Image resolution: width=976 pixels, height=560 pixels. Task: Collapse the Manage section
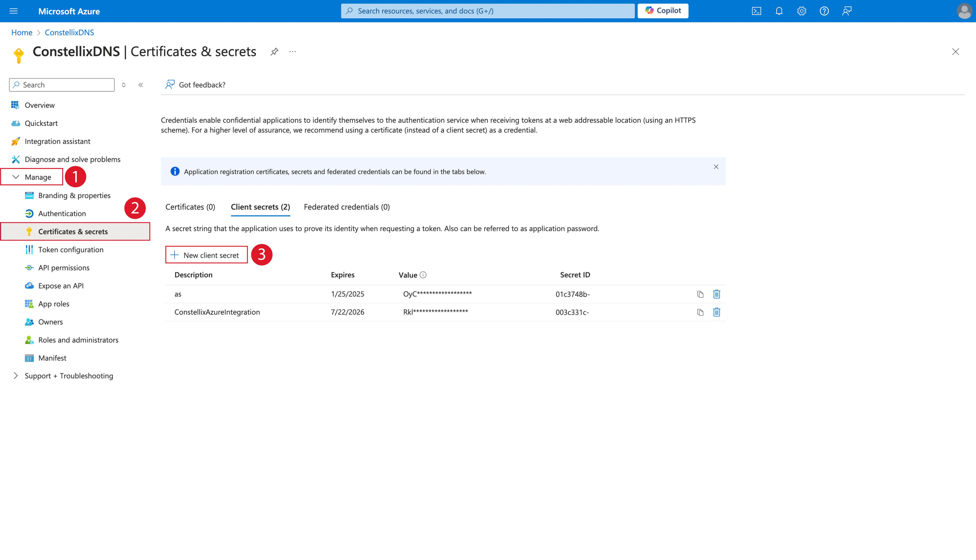tap(16, 177)
